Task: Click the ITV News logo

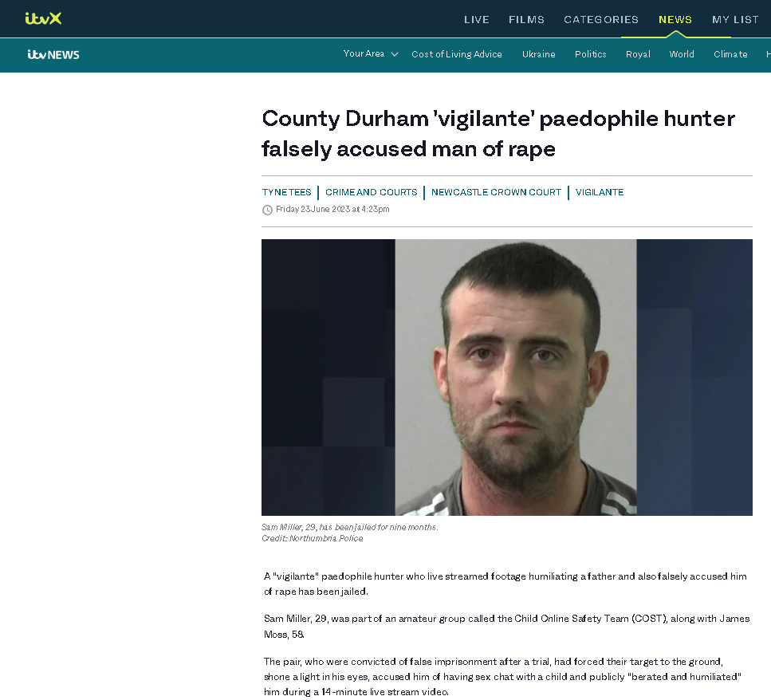Action: point(53,54)
